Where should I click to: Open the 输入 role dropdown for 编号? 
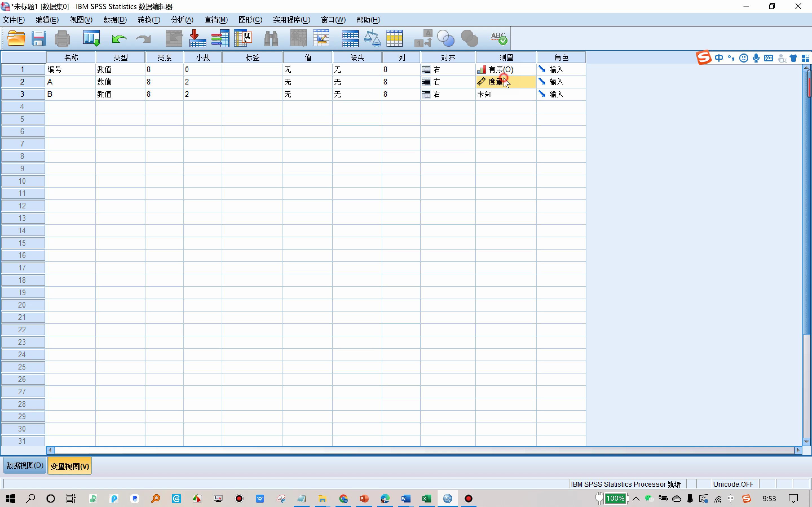click(560, 69)
